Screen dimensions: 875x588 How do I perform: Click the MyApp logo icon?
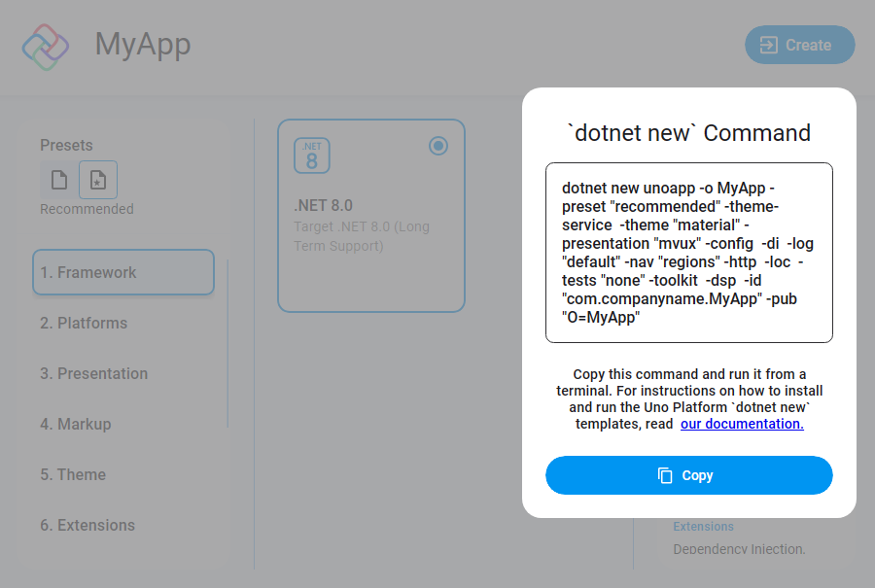[x=46, y=45]
